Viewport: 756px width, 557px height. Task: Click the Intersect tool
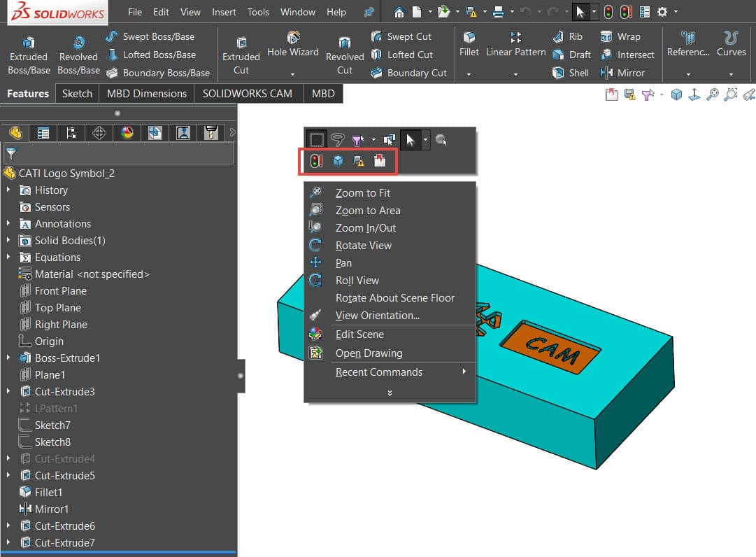pyautogui.click(x=627, y=55)
